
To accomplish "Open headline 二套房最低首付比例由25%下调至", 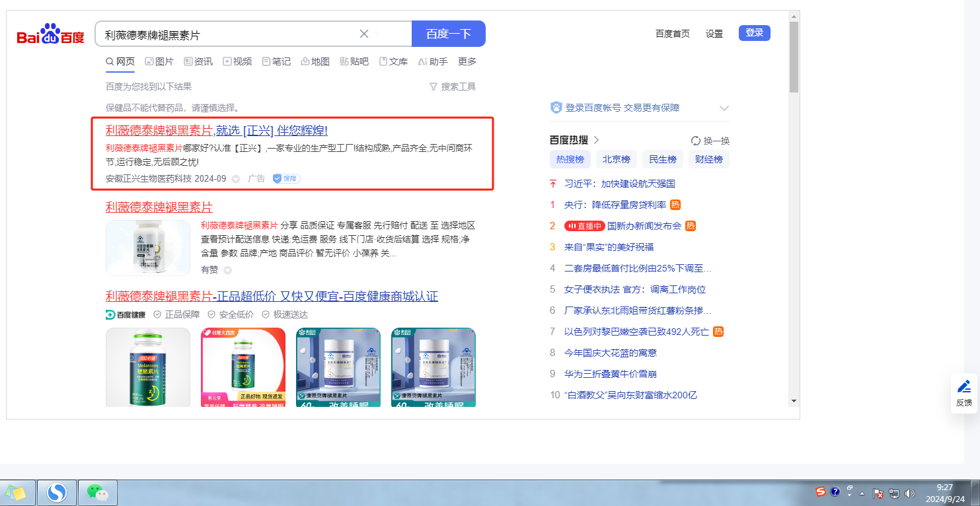I will 638,268.
